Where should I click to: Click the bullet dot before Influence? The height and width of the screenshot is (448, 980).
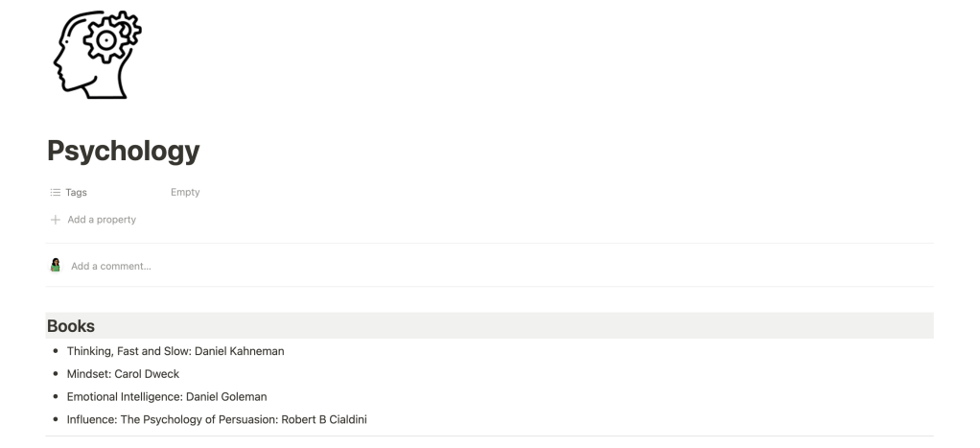[57, 420]
